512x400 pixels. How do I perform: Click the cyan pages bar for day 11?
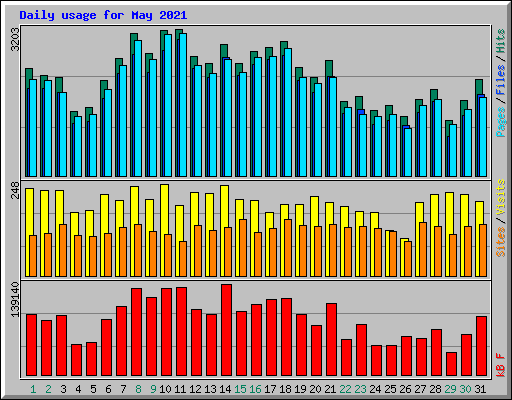point(183,105)
